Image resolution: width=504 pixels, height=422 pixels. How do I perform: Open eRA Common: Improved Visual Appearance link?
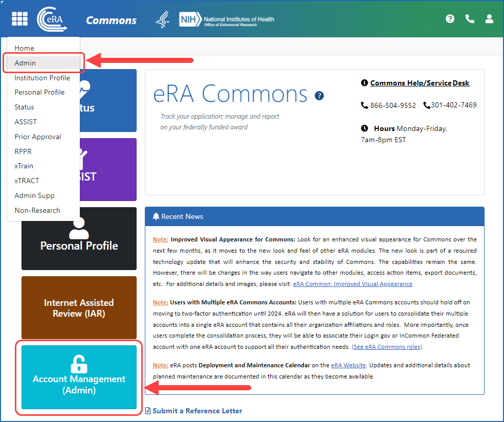353,284
